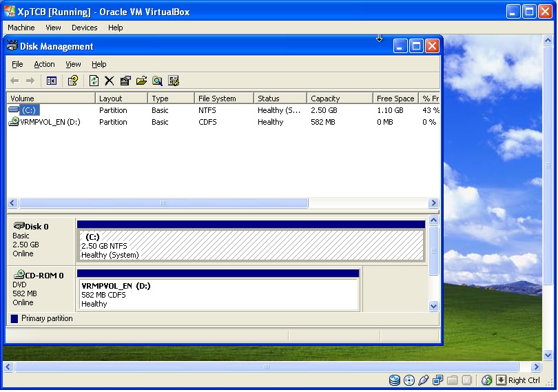This screenshot has width=558, height=392.
Task: Sort by the Layout column header
Action: (x=121, y=99)
